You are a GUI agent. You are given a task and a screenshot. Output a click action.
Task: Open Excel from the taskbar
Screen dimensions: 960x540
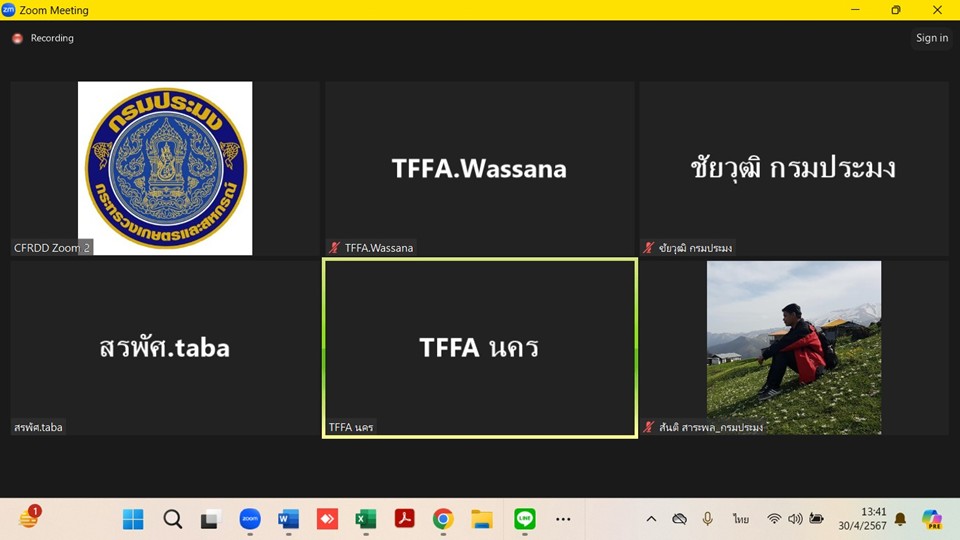point(366,519)
